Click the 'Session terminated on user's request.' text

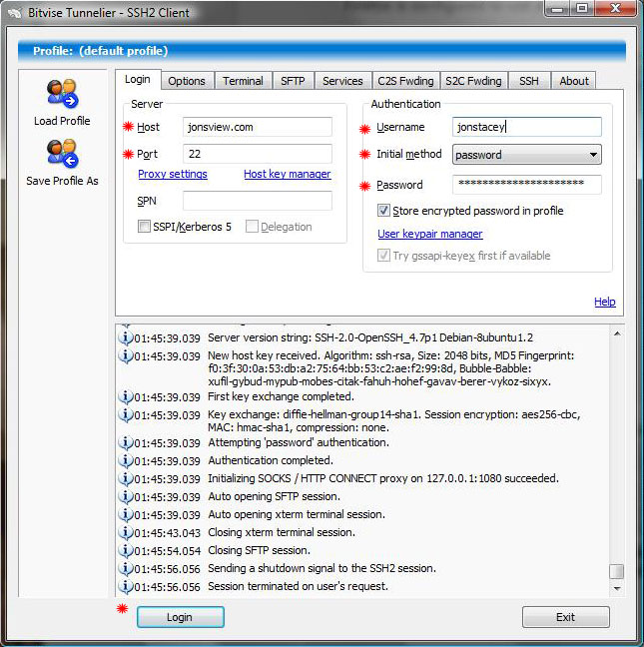click(298, 586)
